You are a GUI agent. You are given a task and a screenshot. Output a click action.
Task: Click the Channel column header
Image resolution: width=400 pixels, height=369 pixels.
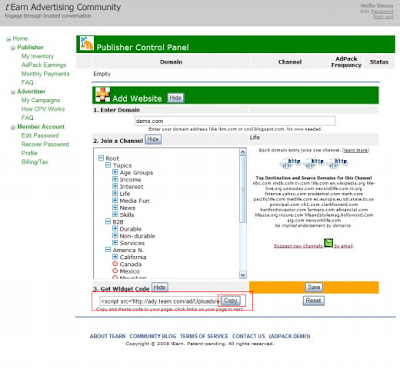(x=290, y=62)
